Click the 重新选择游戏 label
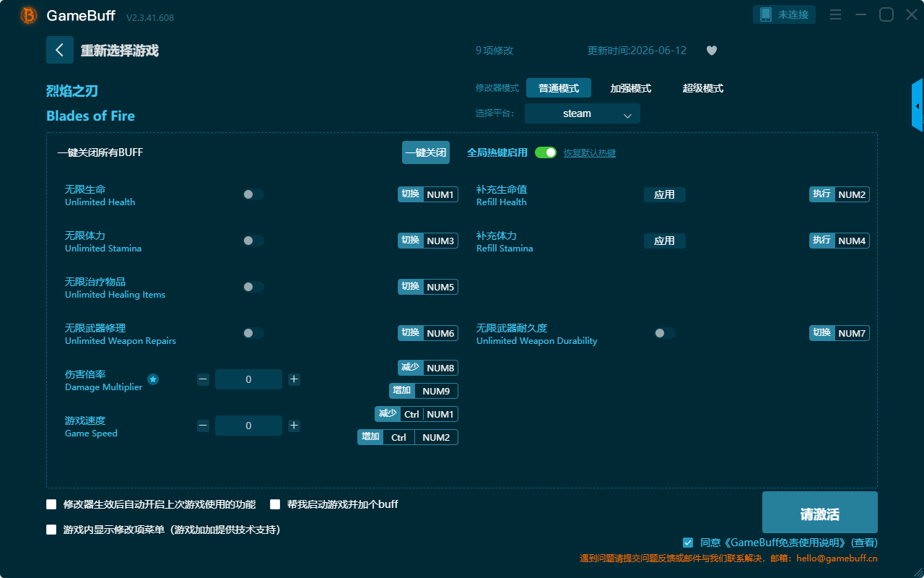Screen dimensions: 924x578 click(120, 51)
